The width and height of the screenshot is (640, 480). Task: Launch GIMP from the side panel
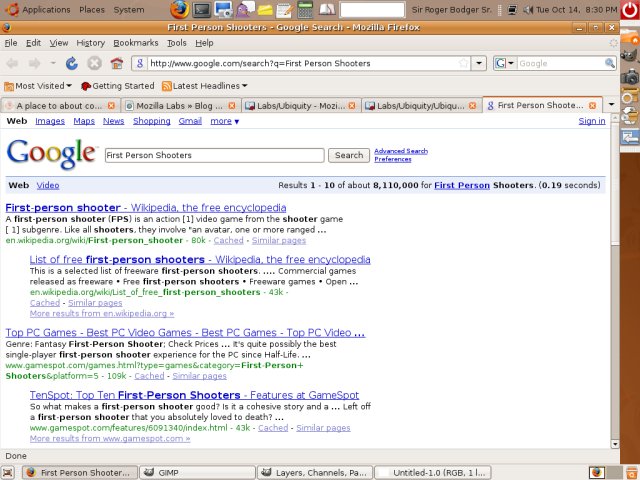point(629,55)
